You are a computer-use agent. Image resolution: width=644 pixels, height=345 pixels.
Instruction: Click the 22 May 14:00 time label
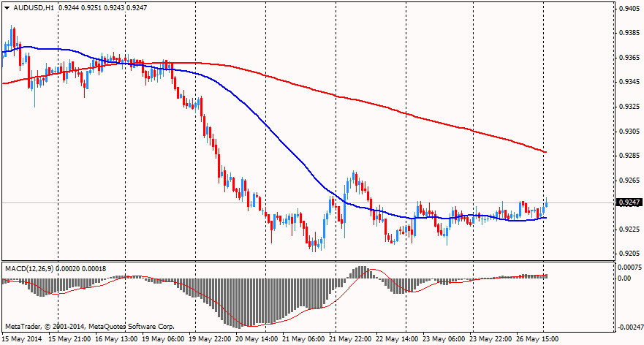click(x=396, y=338)
